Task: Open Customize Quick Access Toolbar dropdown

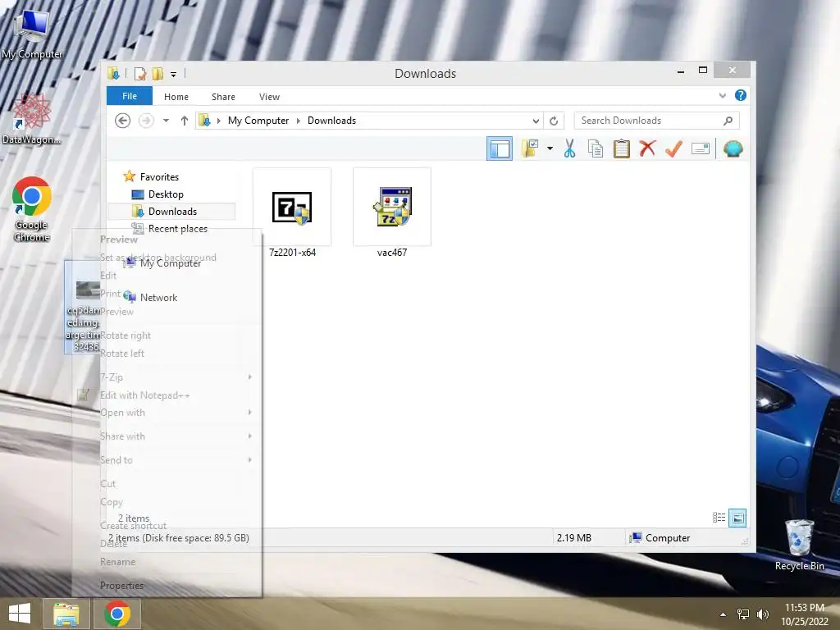Action: coord(174,75)
